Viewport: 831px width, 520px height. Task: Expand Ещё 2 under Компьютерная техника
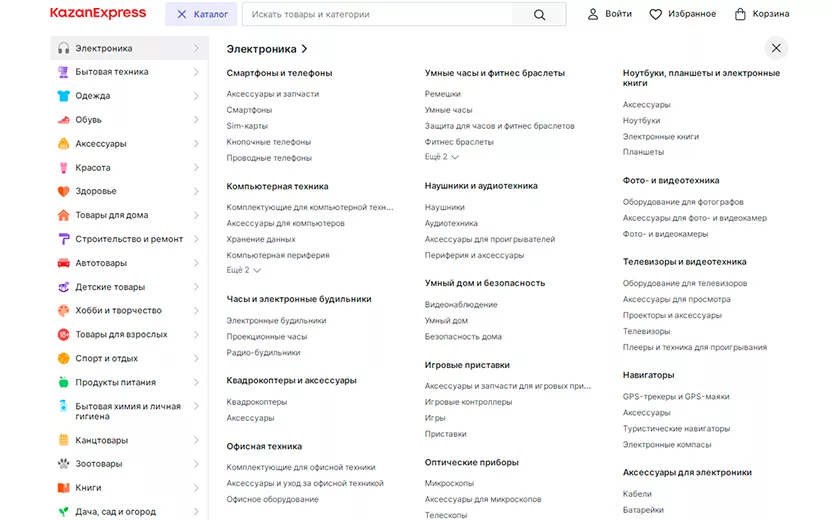click(243, 270)
